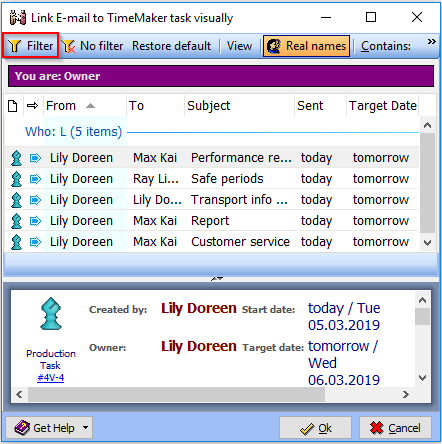The image size is (442, 444).
Task: Click pawn icon in Performance re... row
Action: (x=16, y=158)
